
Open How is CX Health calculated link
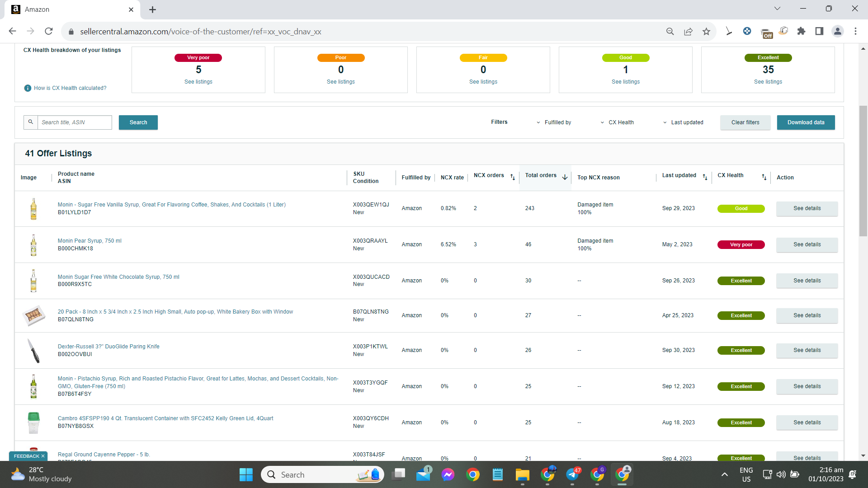click(70, 88)
